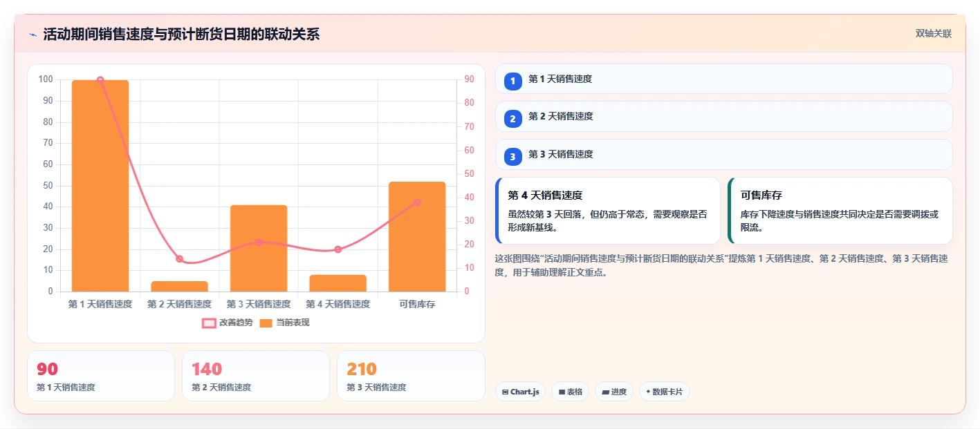
Task: Click the trend line point at 可售库存
Action: click(x=417, y=202)
